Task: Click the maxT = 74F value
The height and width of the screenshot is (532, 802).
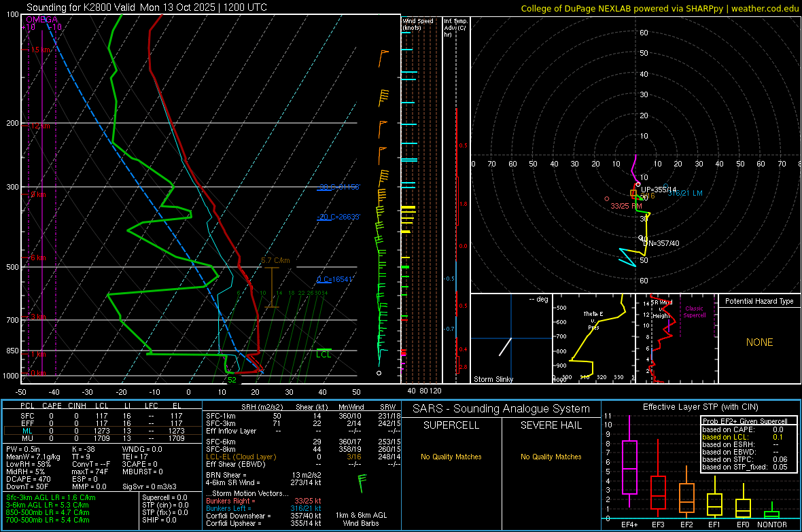Action: pos(90,472)
